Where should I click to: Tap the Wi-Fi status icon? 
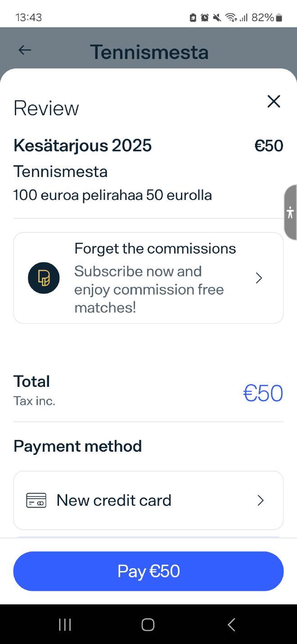[231, 18]
